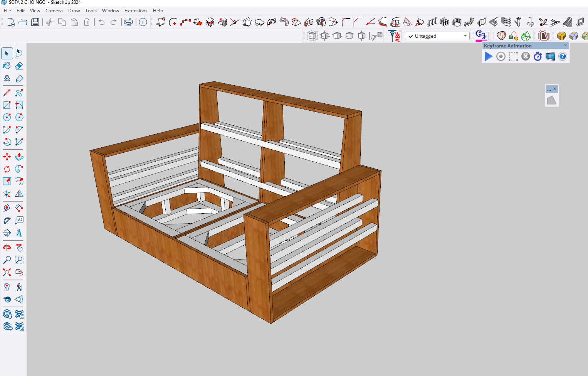This screenshot has height=376, width=588.
Task: Toggle Keyframe Animation record button
Action: coord(501,57)
